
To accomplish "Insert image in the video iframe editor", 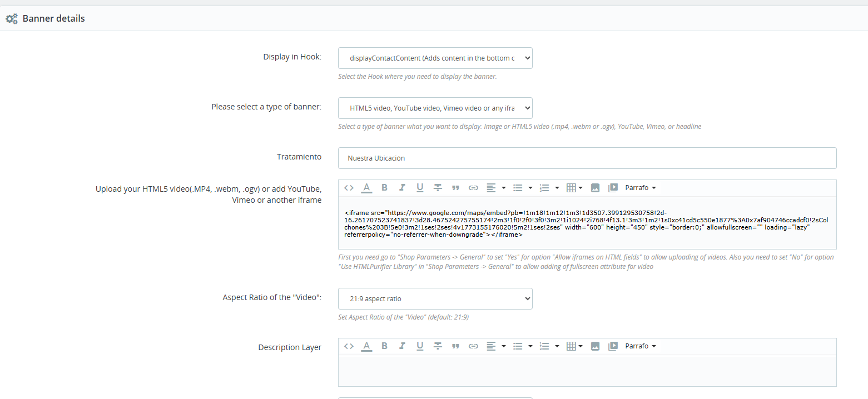I will point(595,188).
